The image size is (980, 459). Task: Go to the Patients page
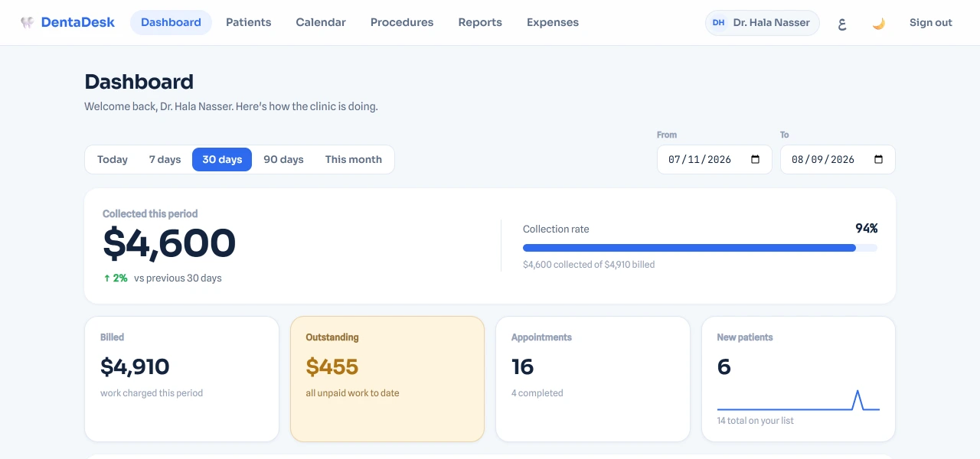pyautogui.click(x=249, y=22)
